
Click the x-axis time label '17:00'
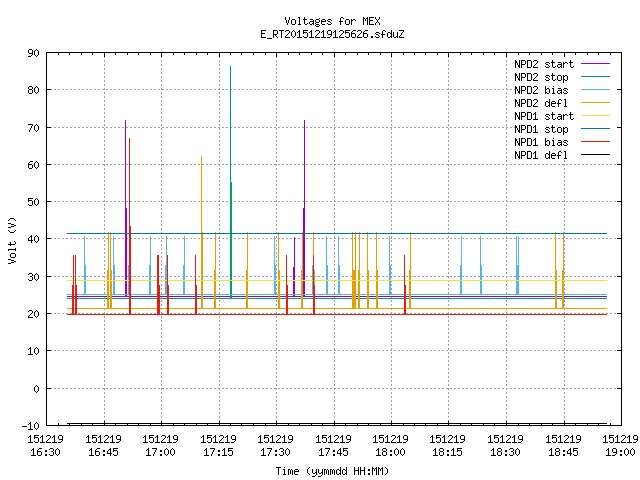[x=160, y=452]
